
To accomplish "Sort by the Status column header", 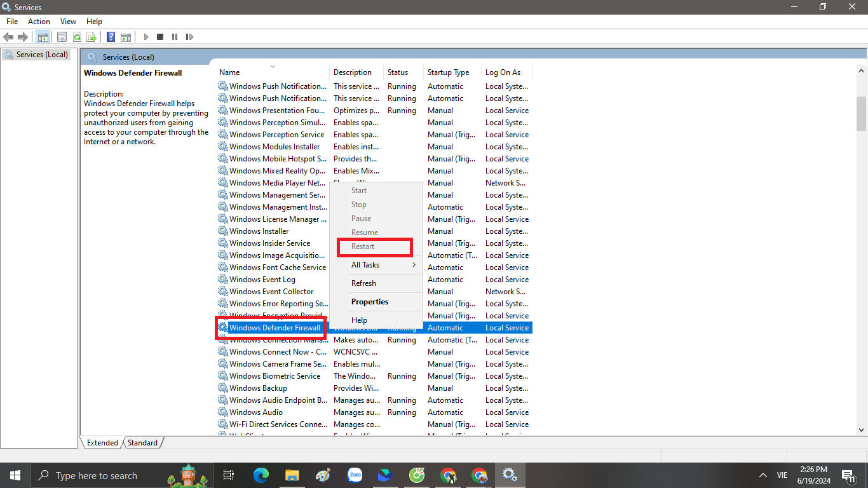I will (x=403, y=72).
